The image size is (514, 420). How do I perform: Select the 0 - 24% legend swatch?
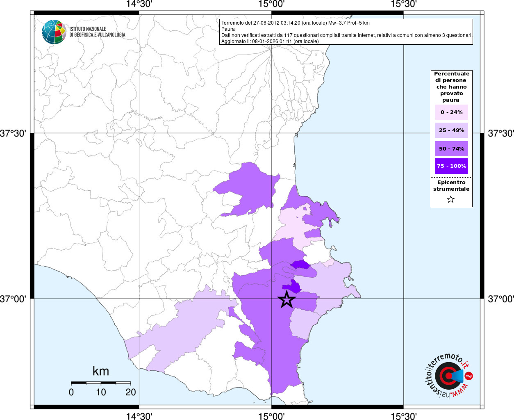click(452, 112)
